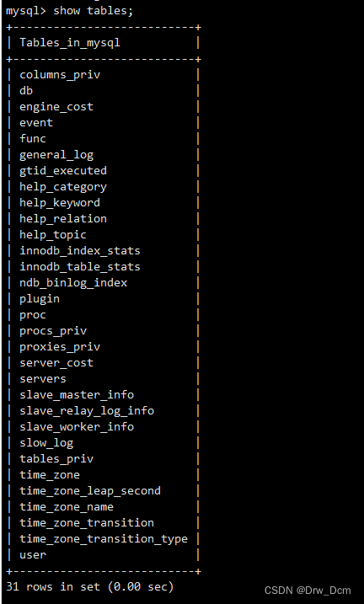This screenshot has height=604, width=364.
Task: Click the 'show tables;' command text
Action: [x=93, y=11]
